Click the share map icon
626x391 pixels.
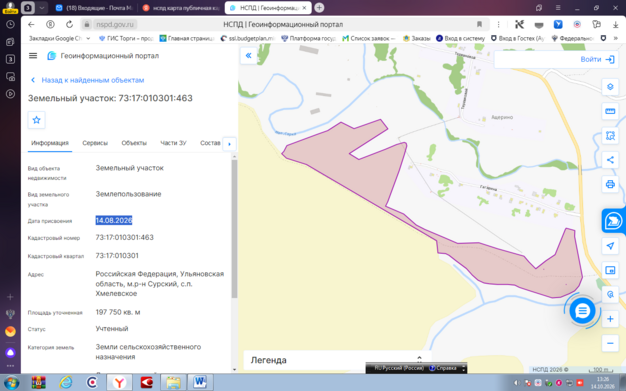pos(610,160)
